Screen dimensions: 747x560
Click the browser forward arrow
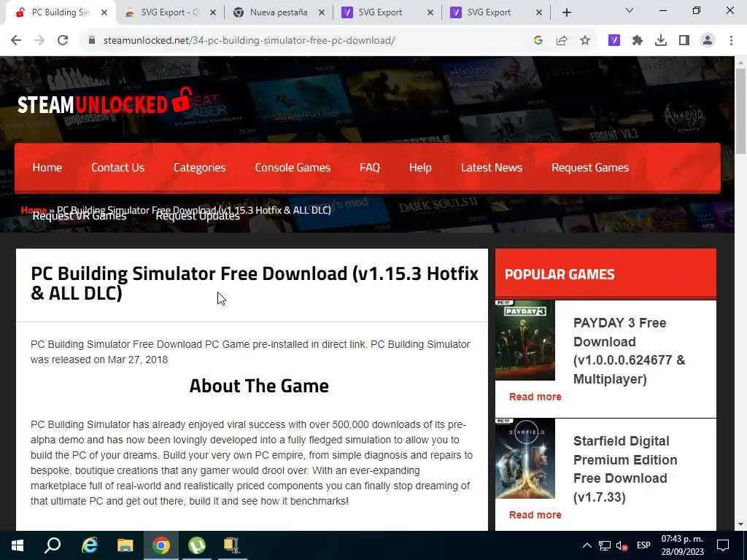[39, 41]
